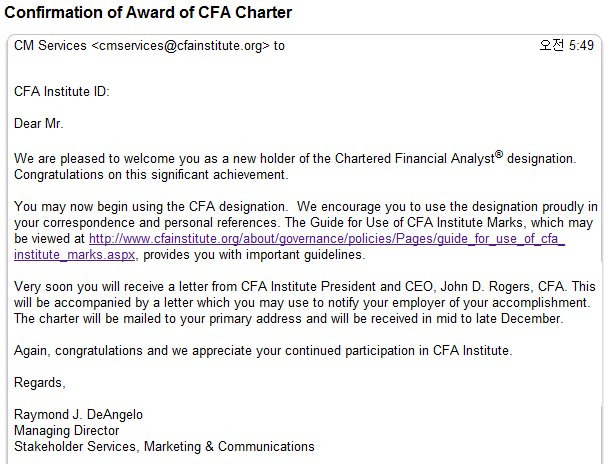This screenshot has height=464, width=610.
Task: Click the signature name Raymond J. DeAngelo
Action: click(x=78, y=415)
